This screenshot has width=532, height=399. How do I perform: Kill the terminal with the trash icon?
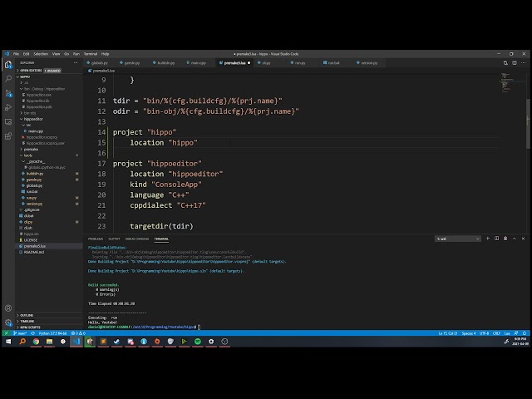pyautogui.click(x=505, y=239)
